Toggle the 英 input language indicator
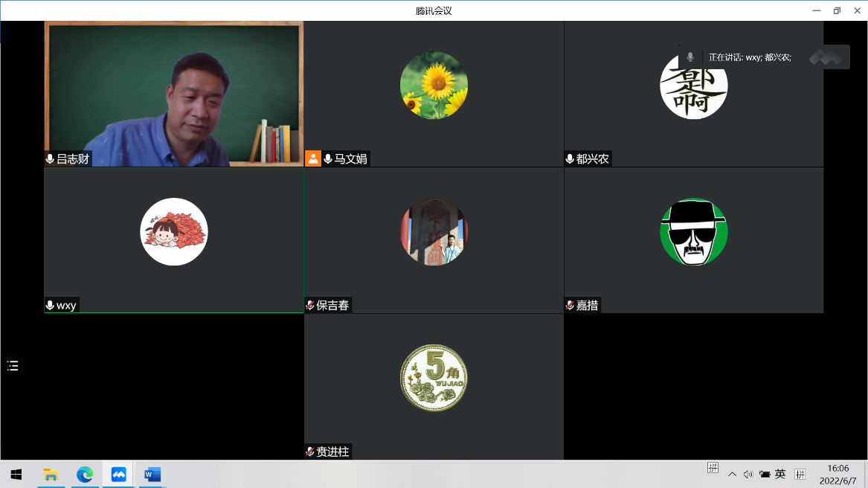This screenshot has width=868, height=488. (780, 474)
